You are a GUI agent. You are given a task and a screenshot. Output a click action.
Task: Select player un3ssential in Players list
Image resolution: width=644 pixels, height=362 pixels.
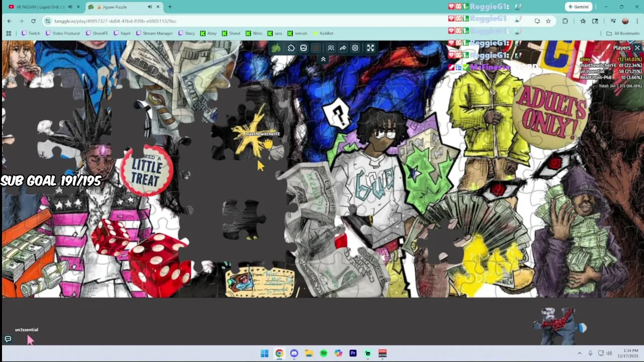pyautogui.click(x=610, y=71)
